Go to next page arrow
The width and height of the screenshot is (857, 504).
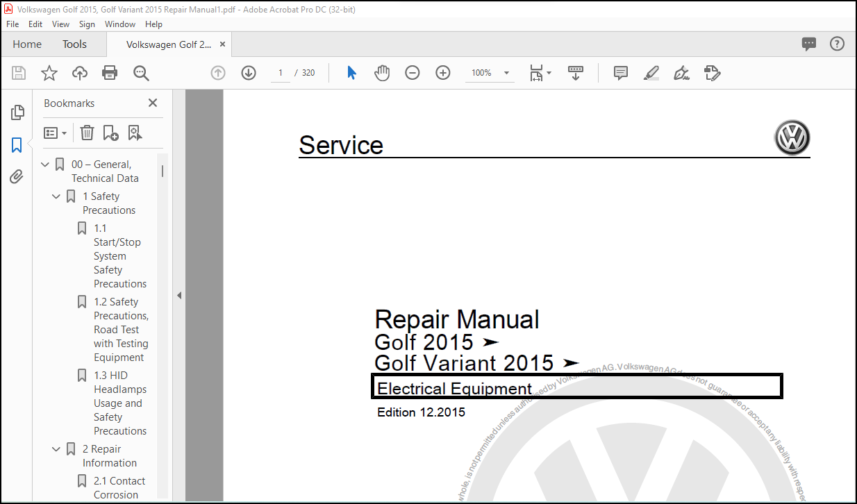click(249, 73)
